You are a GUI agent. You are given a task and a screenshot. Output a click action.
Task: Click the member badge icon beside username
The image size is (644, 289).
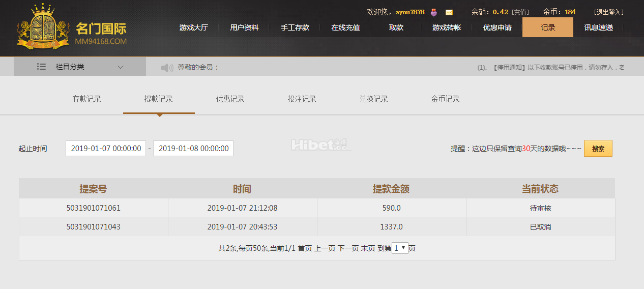point(434,12)
